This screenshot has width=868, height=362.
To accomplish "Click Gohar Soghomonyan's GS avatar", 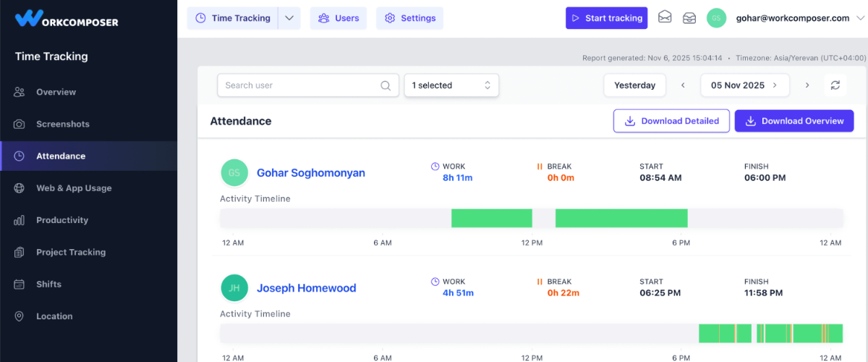I will coord(234,173).
